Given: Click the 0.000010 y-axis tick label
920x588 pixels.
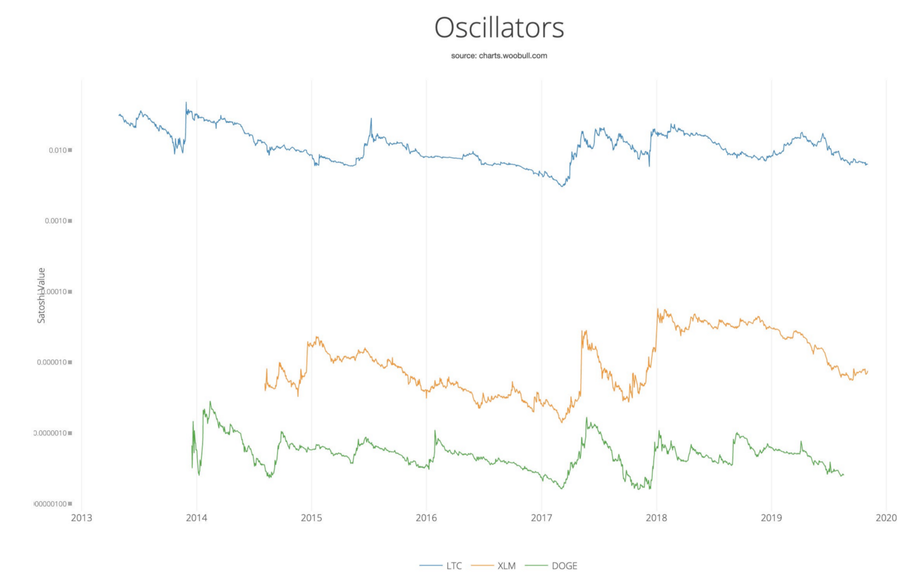Looking at the screenshot, I should point(52,363).
